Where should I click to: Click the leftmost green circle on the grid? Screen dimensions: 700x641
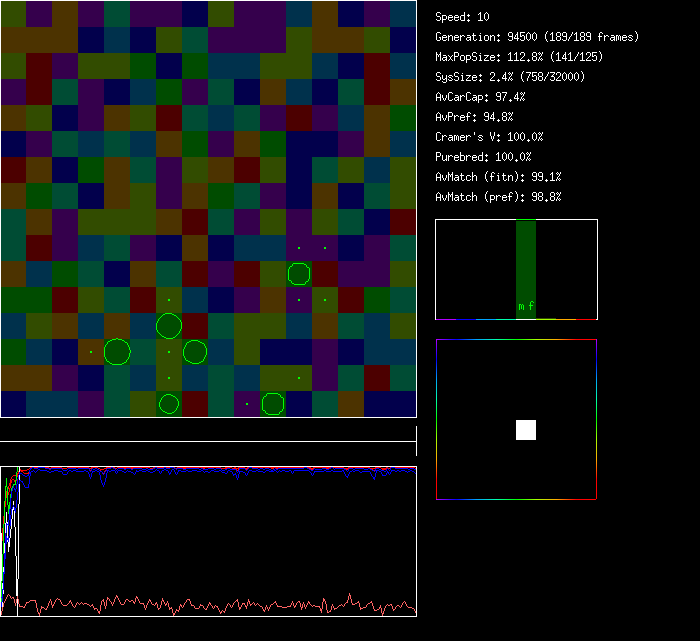point(117,352)
